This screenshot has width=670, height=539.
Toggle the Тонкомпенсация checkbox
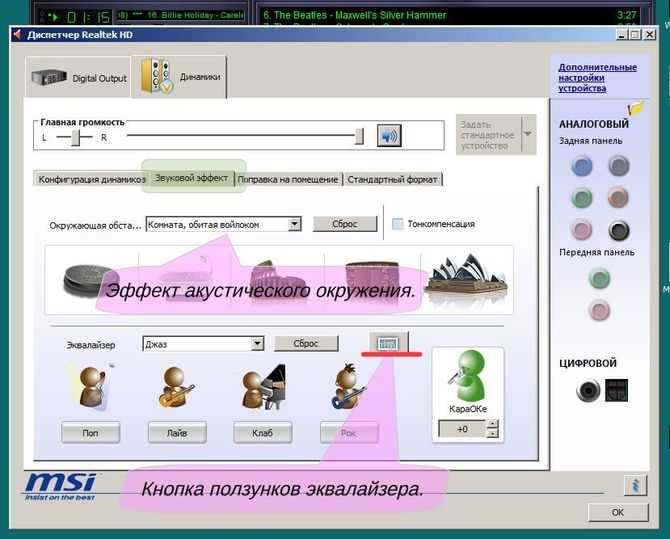point(397,224)
